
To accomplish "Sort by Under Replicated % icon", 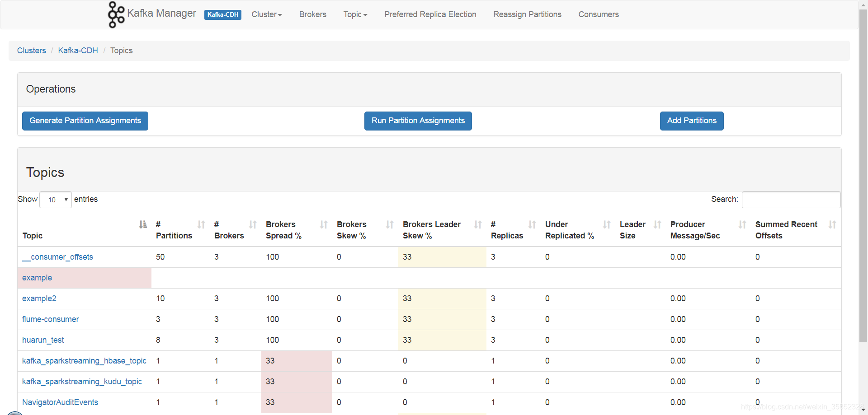I will point(607,224).
